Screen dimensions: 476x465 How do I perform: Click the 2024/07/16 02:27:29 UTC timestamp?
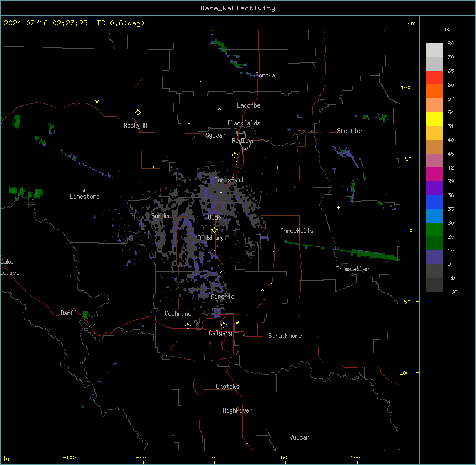tap(55, 23)
